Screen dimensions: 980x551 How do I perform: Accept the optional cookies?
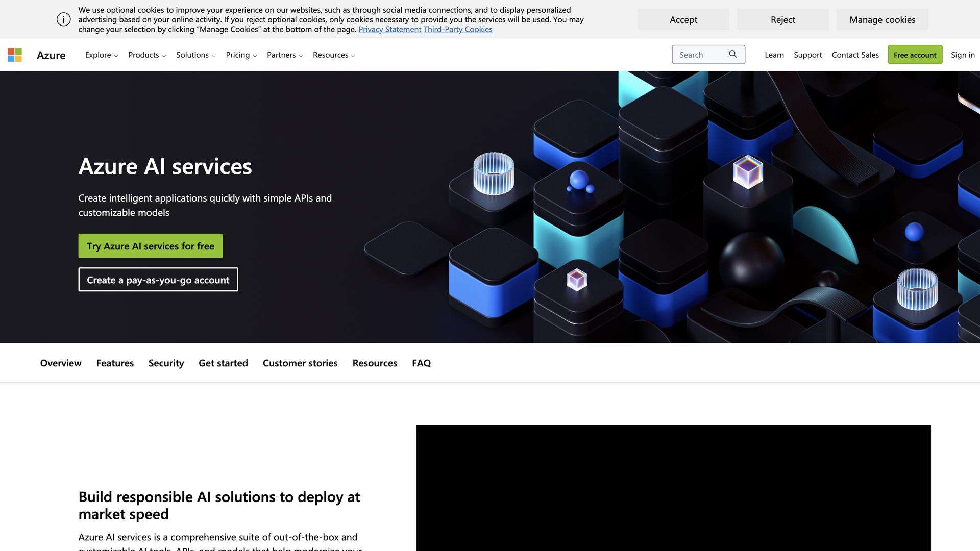click(683, 19)
